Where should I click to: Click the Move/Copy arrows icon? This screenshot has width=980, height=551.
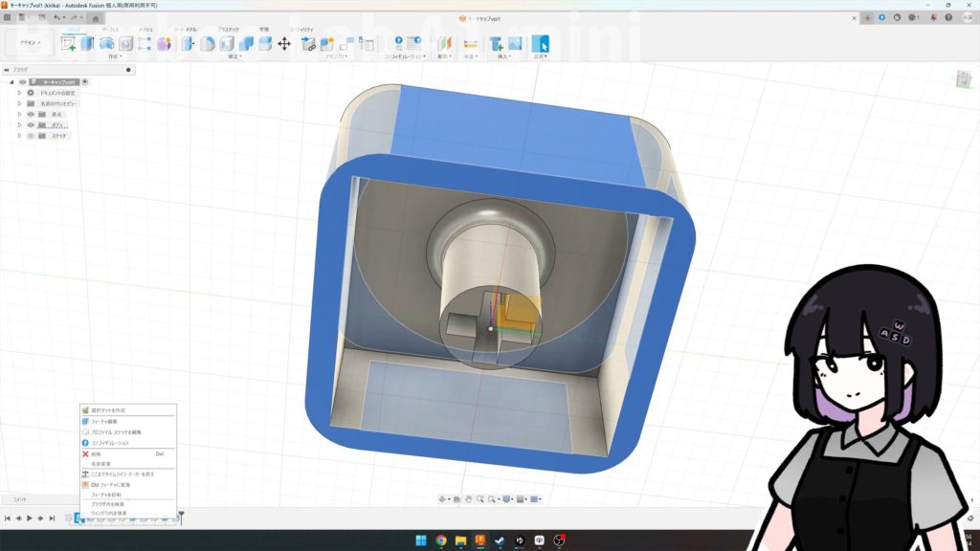click(284, 43)
